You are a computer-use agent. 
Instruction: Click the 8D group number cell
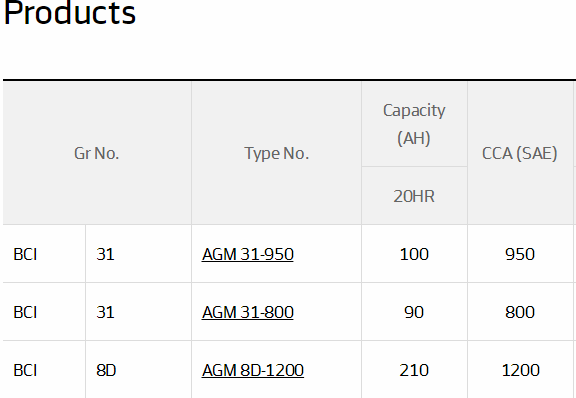click(x=138, y=370)
